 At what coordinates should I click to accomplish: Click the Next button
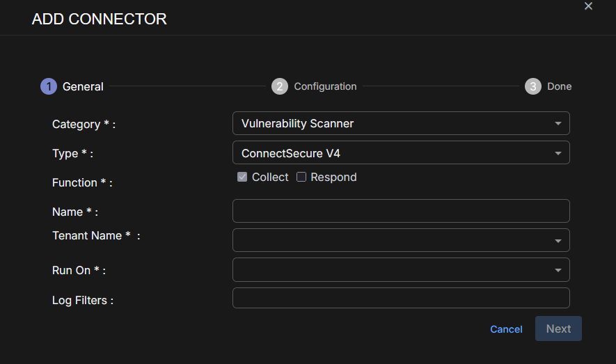coord(558,329)
